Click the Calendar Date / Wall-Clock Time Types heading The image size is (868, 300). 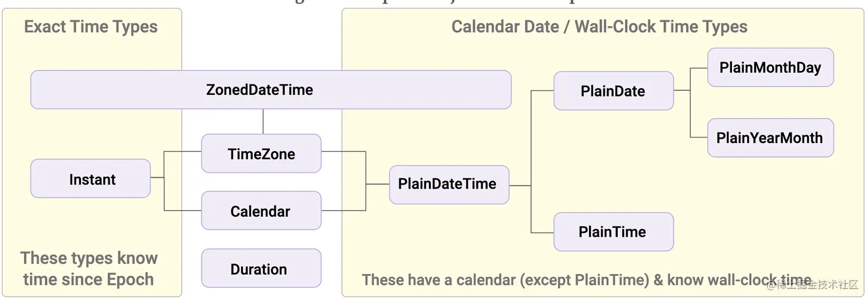[599, 27]
